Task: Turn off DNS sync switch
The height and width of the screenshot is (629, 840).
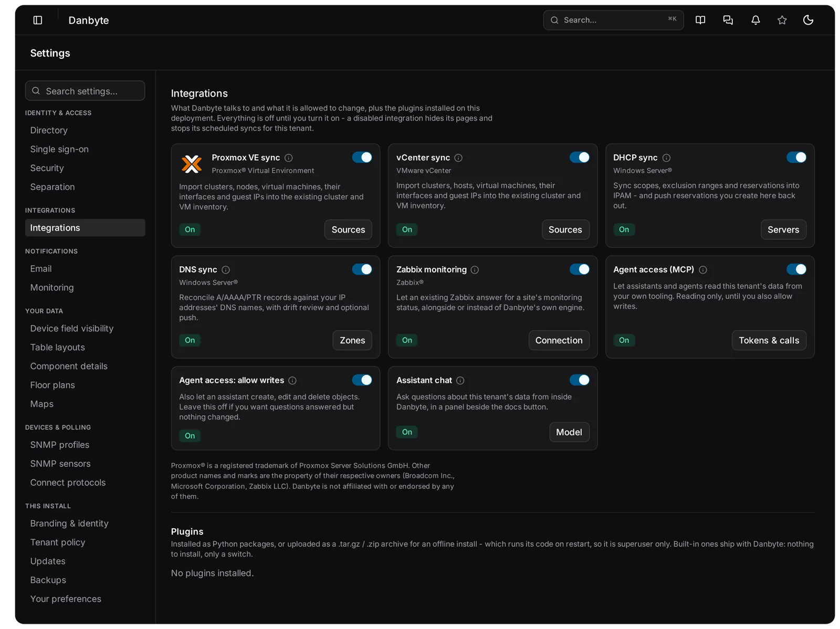Action: (x=362, y=269)
